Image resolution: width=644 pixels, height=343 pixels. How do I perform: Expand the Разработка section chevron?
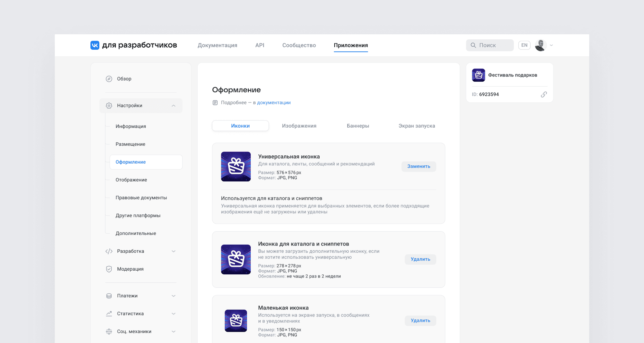174,251
